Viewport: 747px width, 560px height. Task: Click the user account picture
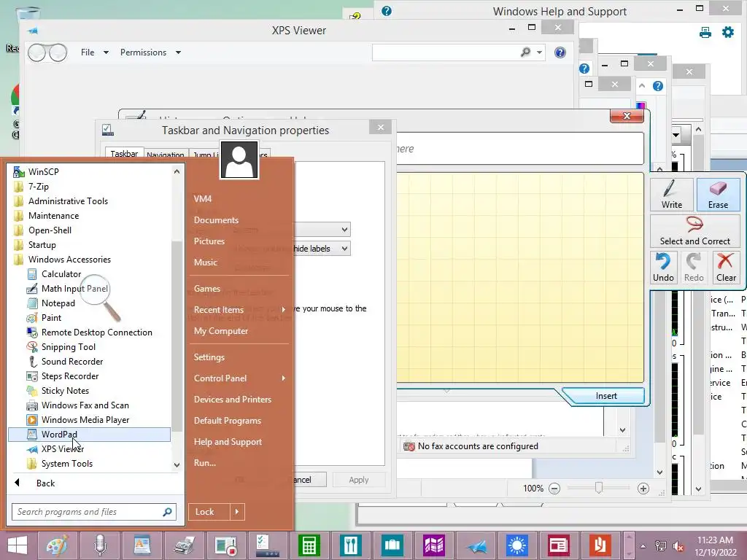coord(239,160)
